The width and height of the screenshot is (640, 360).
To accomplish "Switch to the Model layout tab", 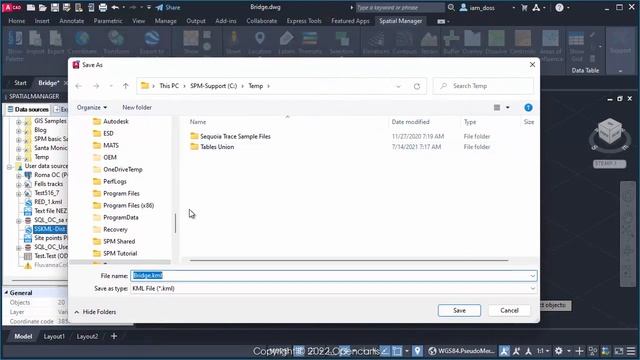I will pos(23,336).
